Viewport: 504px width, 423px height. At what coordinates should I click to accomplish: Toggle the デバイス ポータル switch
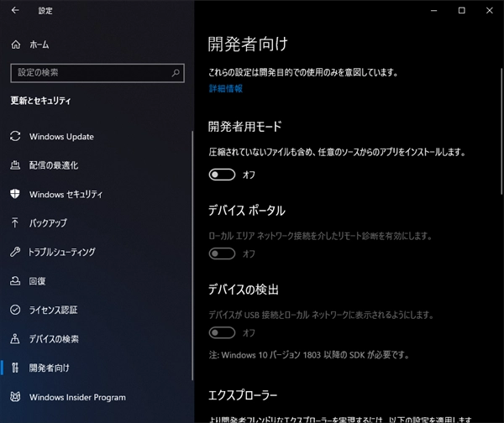point(222,253)
